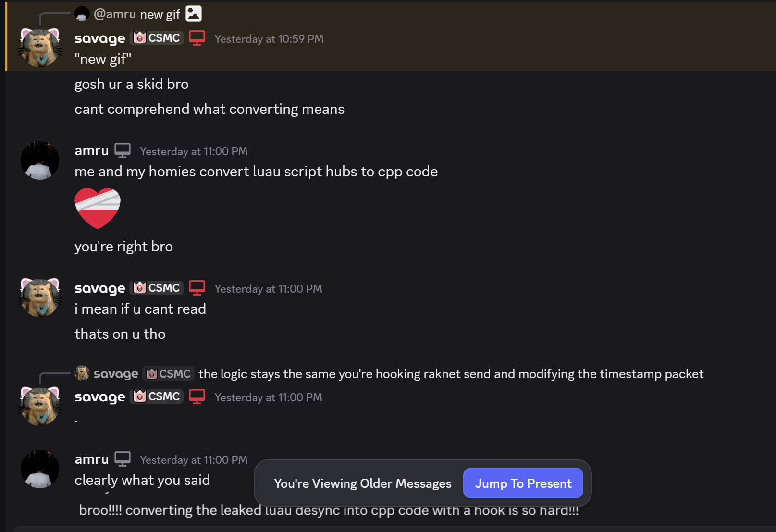Click the image attachment icon beside "new gif" reply
776x532 pixels.
point(194,13)
